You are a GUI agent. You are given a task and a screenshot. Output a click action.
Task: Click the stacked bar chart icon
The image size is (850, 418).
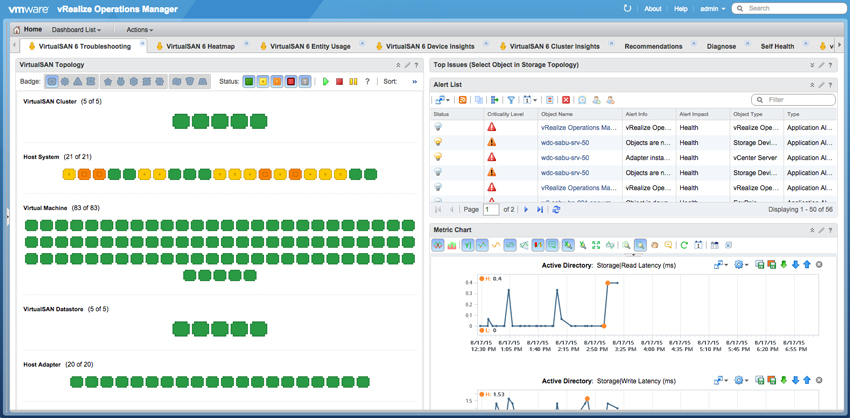coord(452,245)
